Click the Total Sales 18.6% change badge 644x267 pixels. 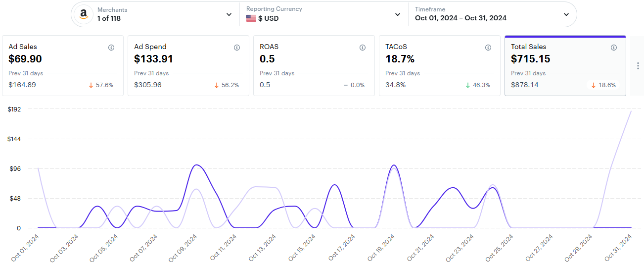pyautogui.click(x=603, y=85)
